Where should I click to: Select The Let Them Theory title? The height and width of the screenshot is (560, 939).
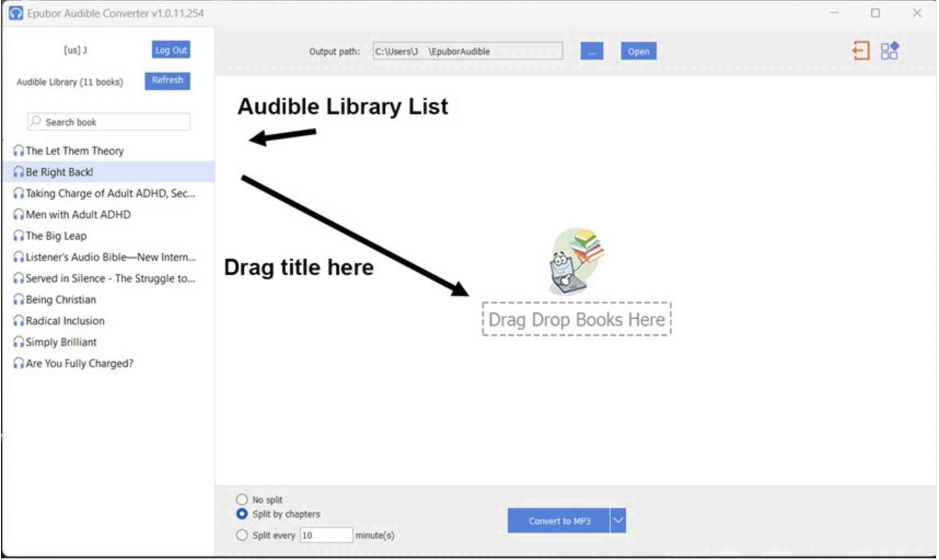pos(75,150)
